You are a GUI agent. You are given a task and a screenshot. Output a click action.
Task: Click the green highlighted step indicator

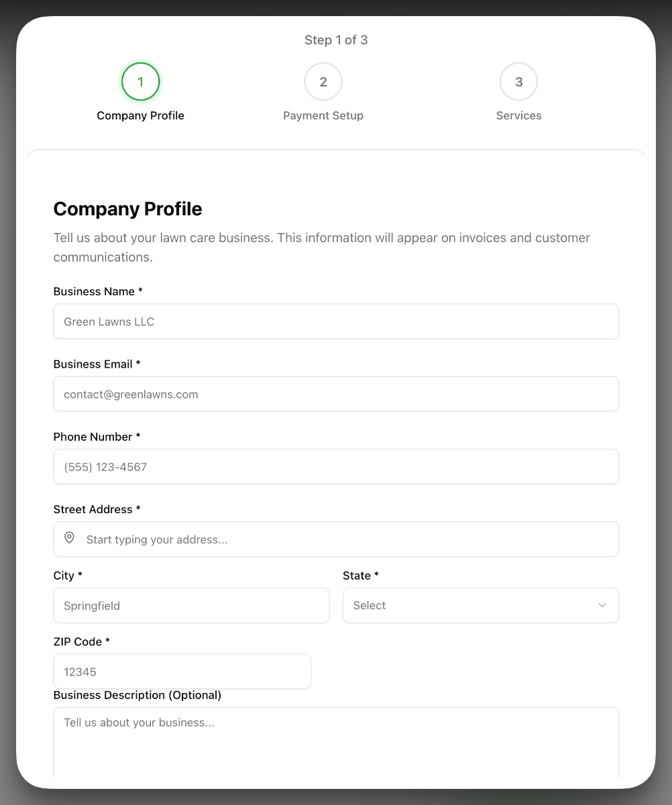pyautogui.click(x=140, y=81)
